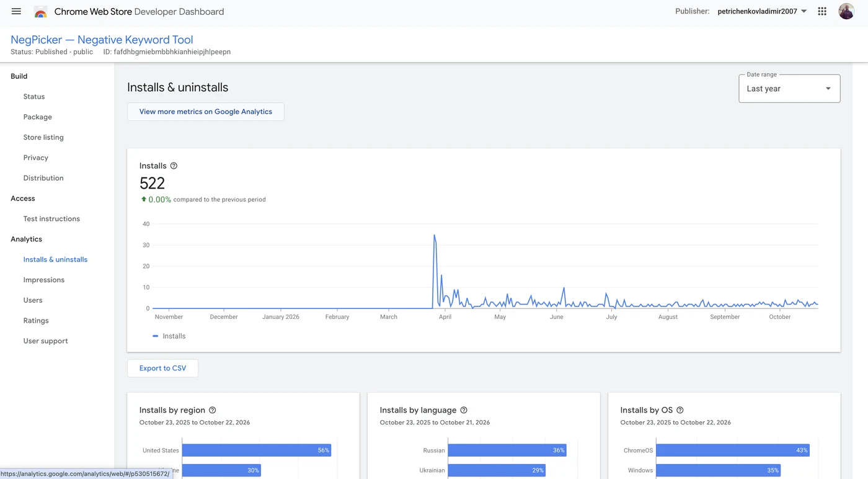868x479 pixels.
Task: Open the account profile avatar
Action: [846, 11]
